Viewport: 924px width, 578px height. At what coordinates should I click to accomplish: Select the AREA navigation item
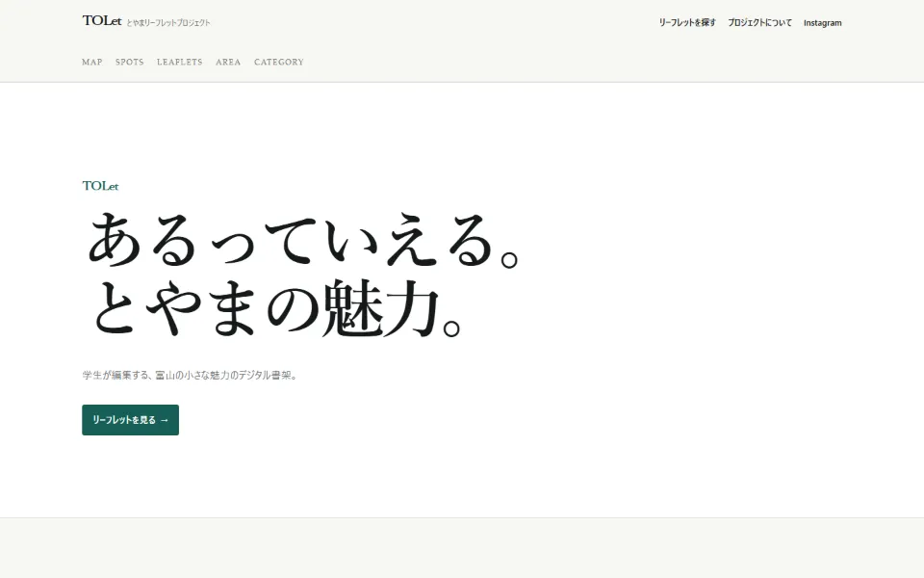pyautogui.click(x=228, y=62)
